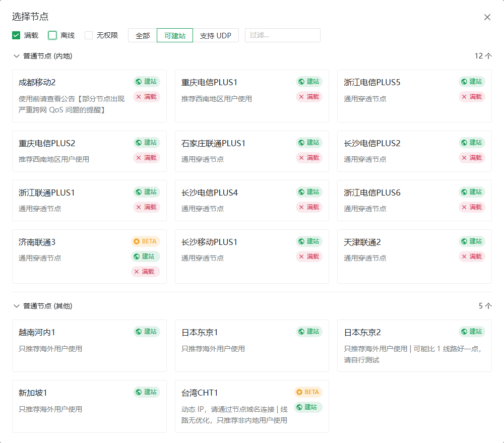Screen dimensions: 504x443
Task: Collapse the 普通节点 (其他) section
Action: tap(16, 306)
